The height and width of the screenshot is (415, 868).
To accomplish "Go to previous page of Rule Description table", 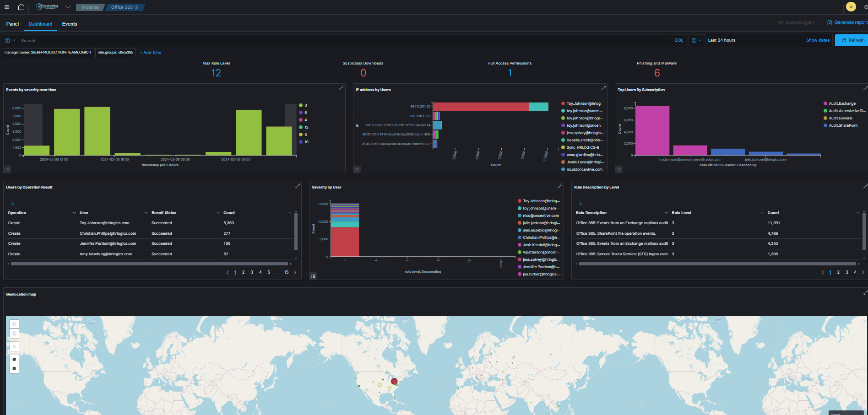I will [823, 272].
